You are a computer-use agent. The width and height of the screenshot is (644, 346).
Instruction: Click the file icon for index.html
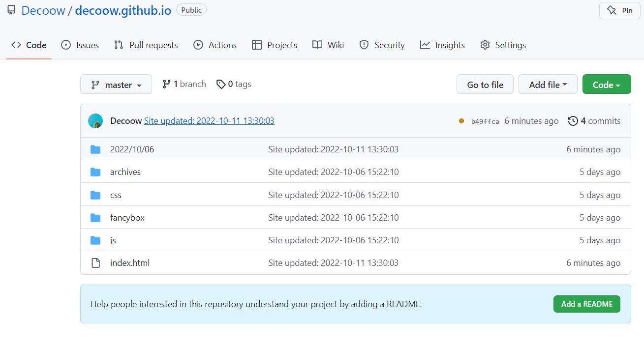point(96,263)
